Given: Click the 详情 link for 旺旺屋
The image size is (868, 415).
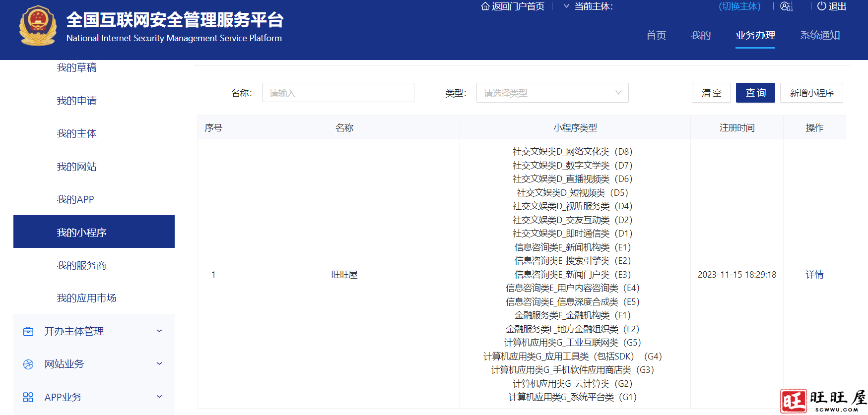Looking at the screenshot, I should pyautogui.click(x=814, y=274).
